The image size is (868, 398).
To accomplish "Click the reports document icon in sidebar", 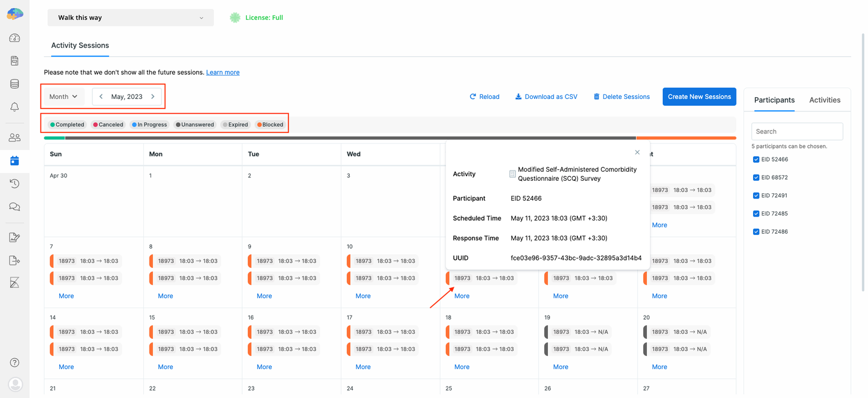I will point(15,61).
